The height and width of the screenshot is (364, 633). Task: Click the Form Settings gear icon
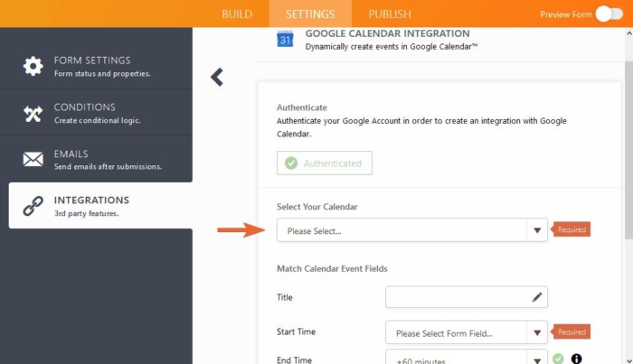coord(33,66)
